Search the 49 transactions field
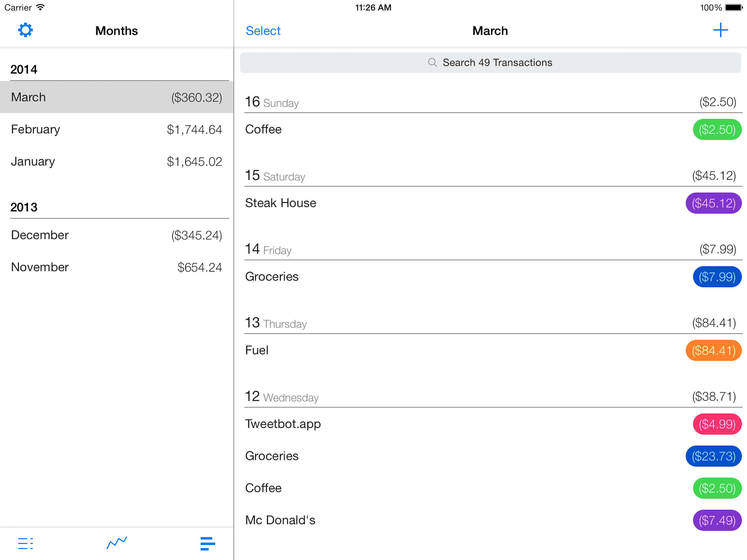The image size is (747, 560). tap(497, 63)
